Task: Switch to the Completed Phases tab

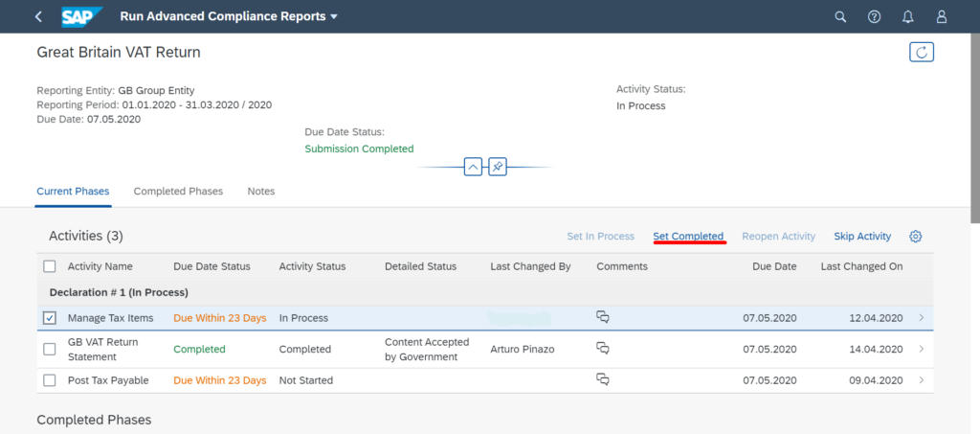Action: pos(178,192)
